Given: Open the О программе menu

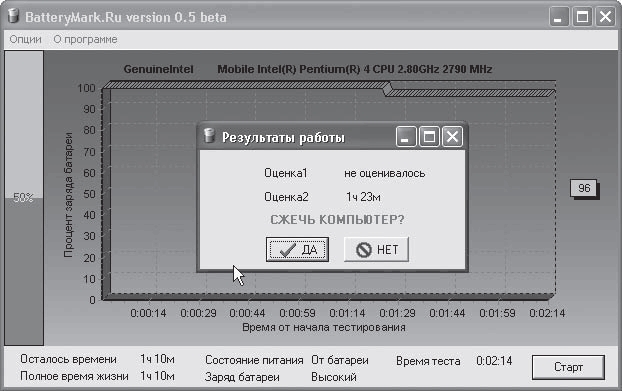Looking at the screenshot, I should click(x=85, y=40).
